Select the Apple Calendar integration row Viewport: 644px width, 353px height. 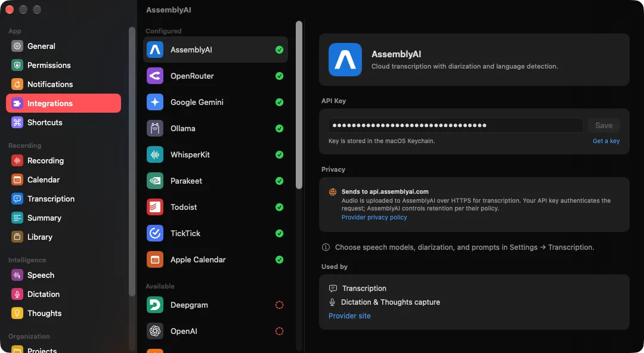click(x=215, y=260)
